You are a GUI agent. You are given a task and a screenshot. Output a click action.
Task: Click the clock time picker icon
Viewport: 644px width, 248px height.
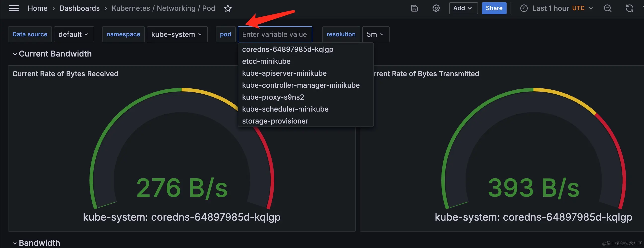(x=524, y=8)
